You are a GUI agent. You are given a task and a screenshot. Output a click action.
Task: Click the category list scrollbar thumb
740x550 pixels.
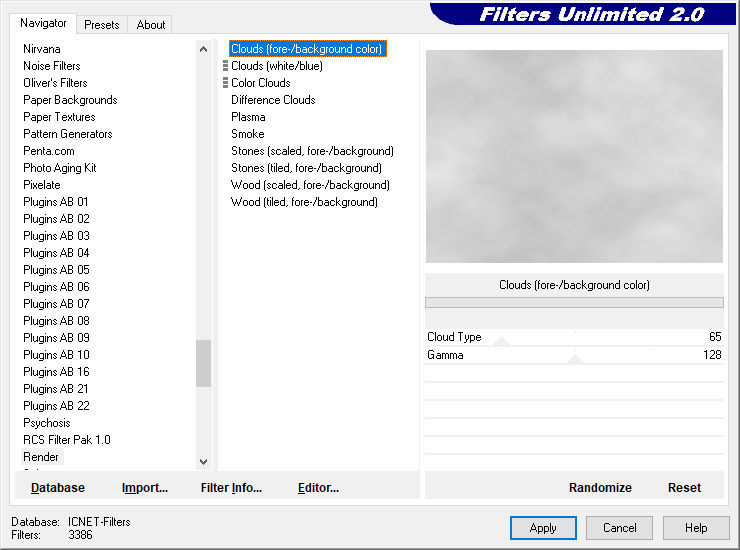click(203, 364)
